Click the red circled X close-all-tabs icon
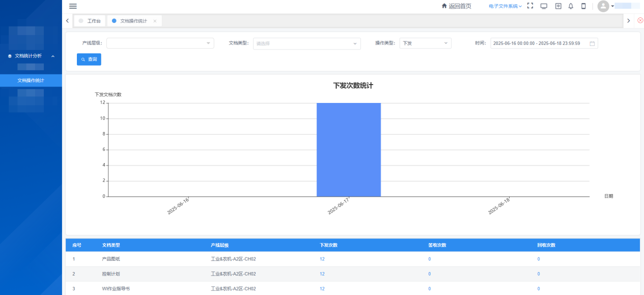Screen dimensions: 644x295 tap(640, 20)
